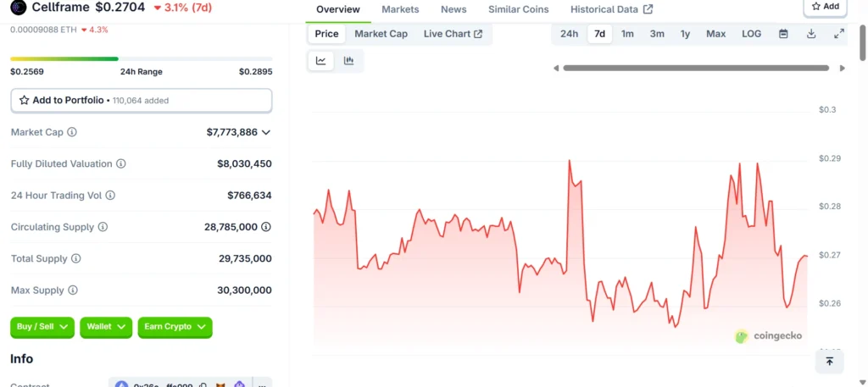This screenshot has width=868, height=387.
Task: Click the $0.2895 range high value
Action: point(255,72)
